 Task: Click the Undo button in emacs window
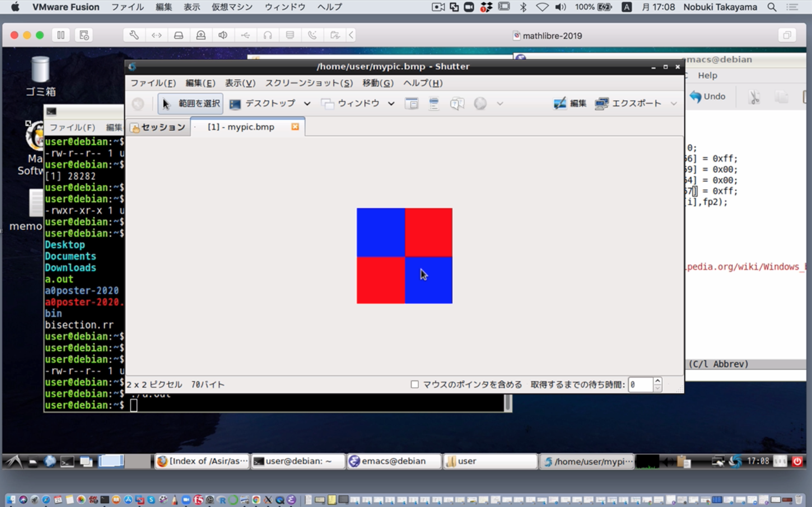point(708,97)
